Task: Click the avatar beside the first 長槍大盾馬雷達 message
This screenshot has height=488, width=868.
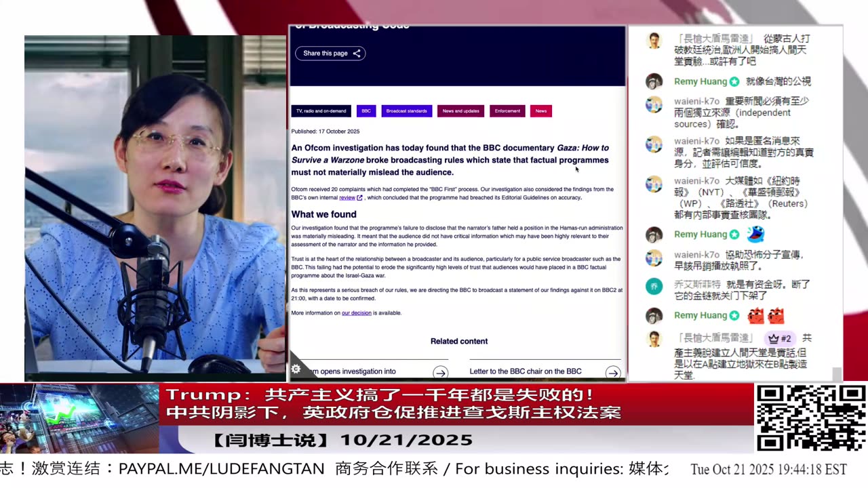Action: (x=654, y=41)
